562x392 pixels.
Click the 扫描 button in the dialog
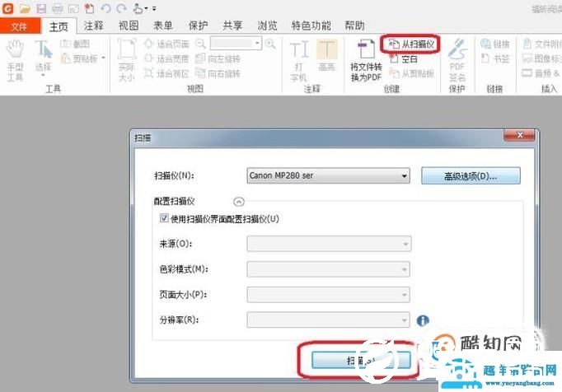point(361,360)
